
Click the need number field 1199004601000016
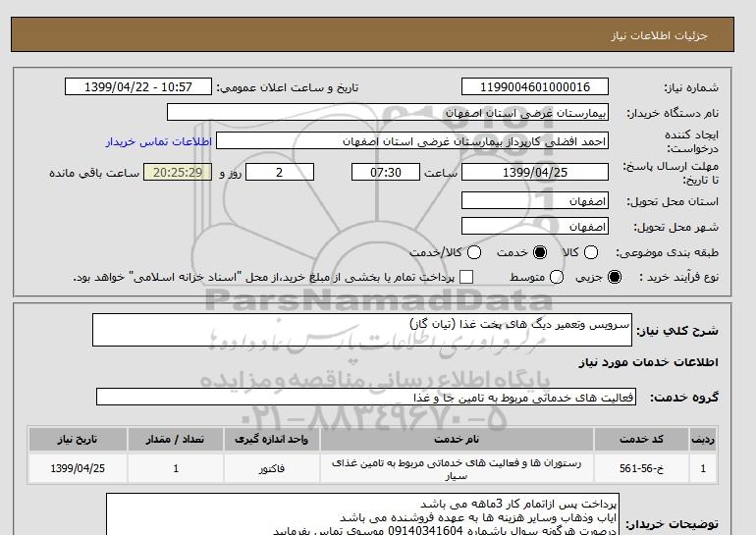[535, 86]
